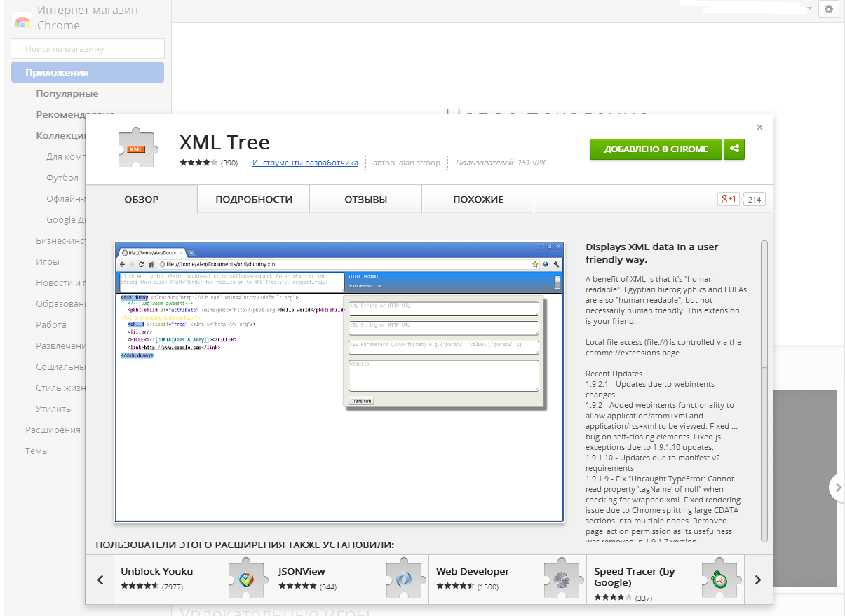
Task: Click the Пользователей: 151 928 text
Action: coord(500,163)
